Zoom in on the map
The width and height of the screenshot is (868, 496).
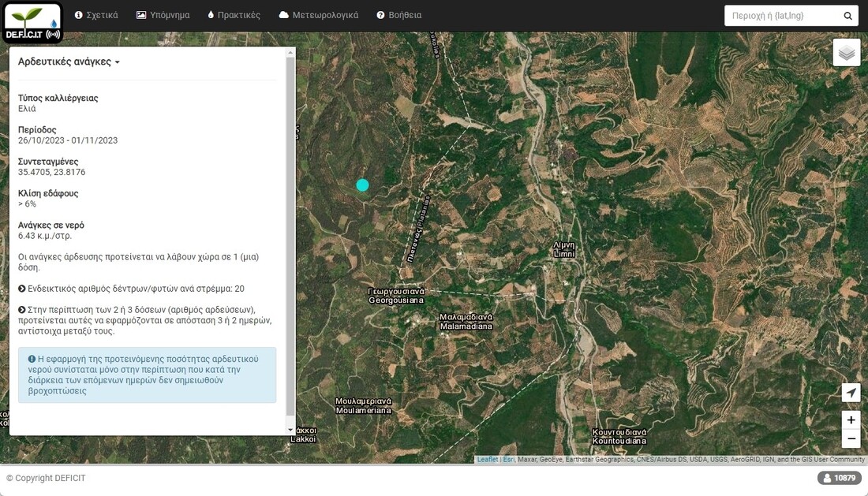point(851,420)
